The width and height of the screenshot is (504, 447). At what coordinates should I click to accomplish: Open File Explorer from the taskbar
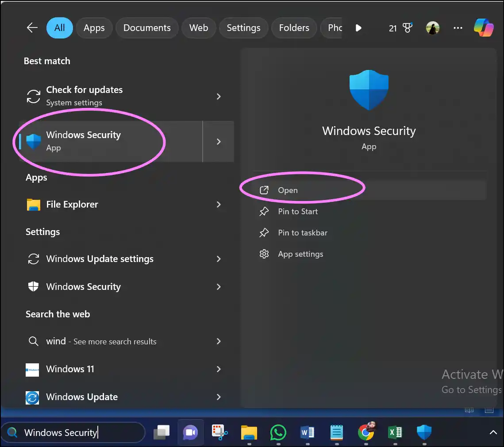(249, 432)
